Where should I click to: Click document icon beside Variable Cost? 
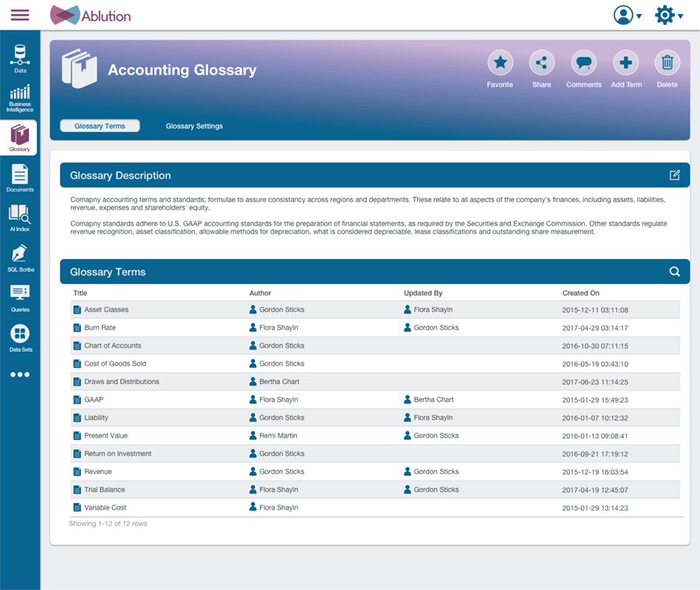[x=77, y=508]
